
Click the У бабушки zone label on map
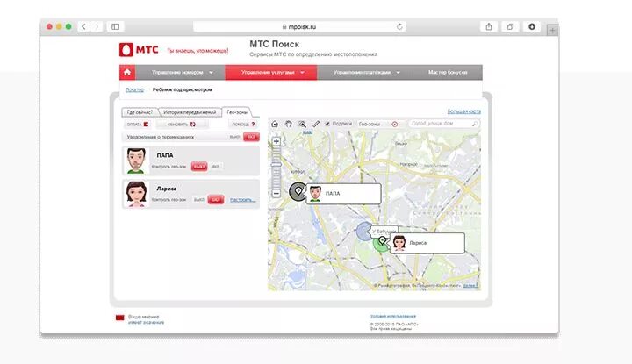384,232
